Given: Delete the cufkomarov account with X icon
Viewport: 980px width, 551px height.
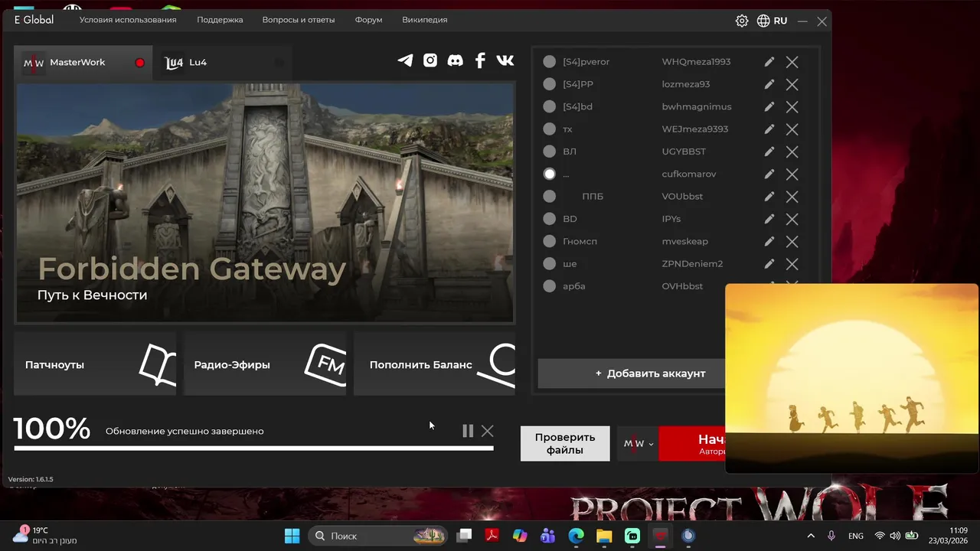Looking at the screenshot, I should point(792,174).
